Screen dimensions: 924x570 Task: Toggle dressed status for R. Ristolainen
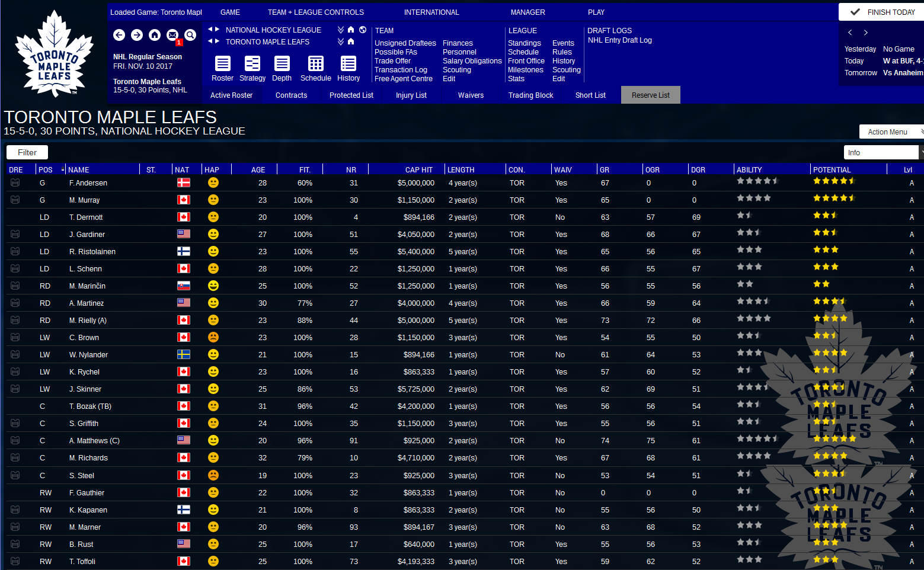pyautogui.click(x=15, y=252)
